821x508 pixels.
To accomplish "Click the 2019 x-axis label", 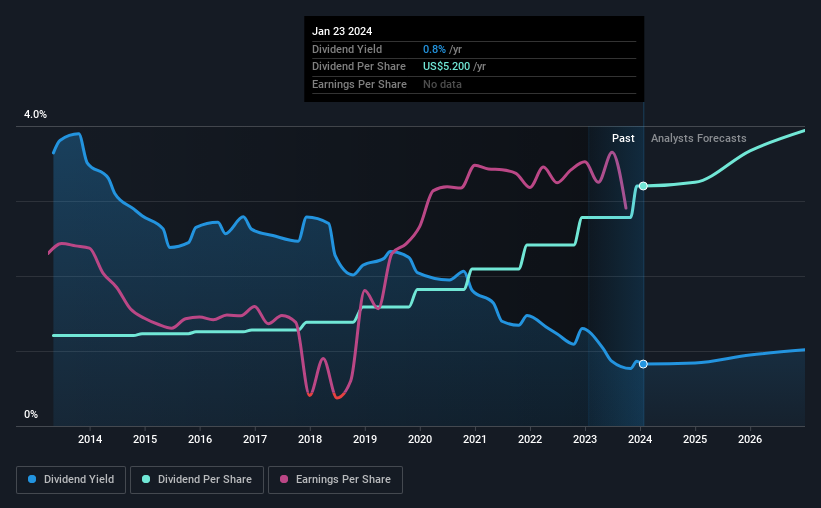I will [365, 439].
